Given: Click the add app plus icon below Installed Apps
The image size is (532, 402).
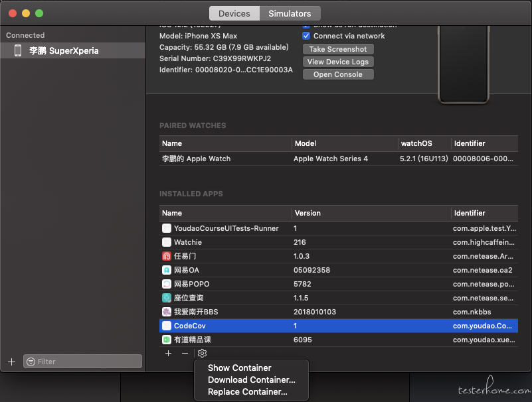Looking at the screenshot, I should point(168,353).
